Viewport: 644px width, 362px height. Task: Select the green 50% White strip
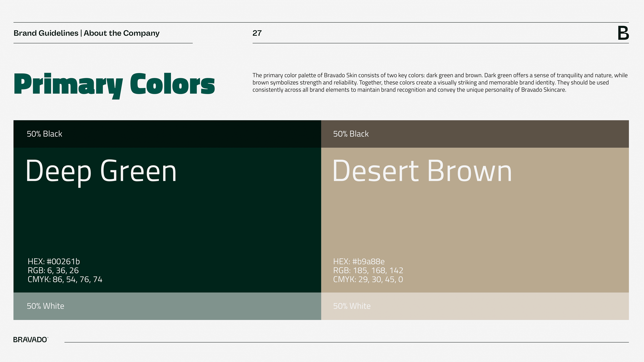(x=167, y=306)
